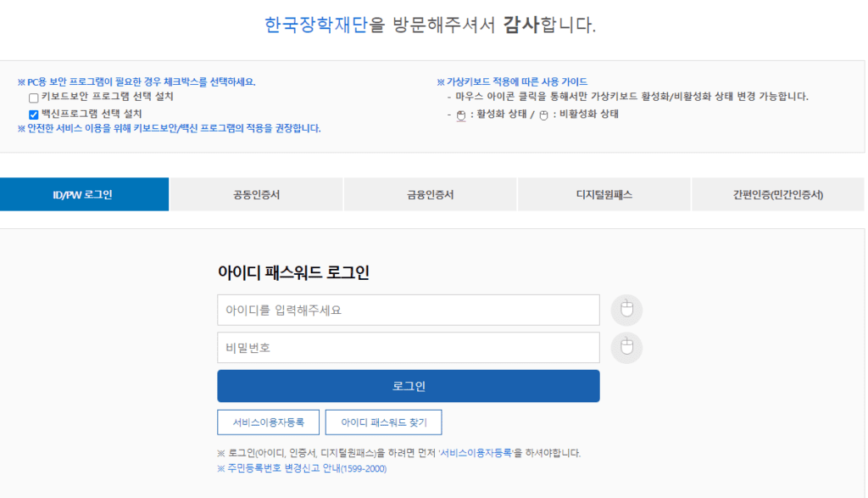The image size is (868, 498).
Task: Check 키보드보안 프로그램 선택 설치 checkbox
Action: [34, 98]
